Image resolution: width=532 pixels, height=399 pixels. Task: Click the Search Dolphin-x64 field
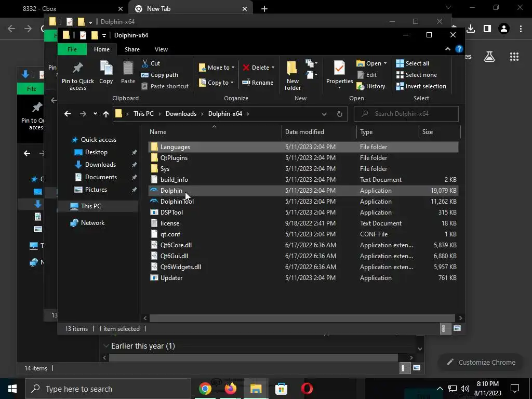406,114
